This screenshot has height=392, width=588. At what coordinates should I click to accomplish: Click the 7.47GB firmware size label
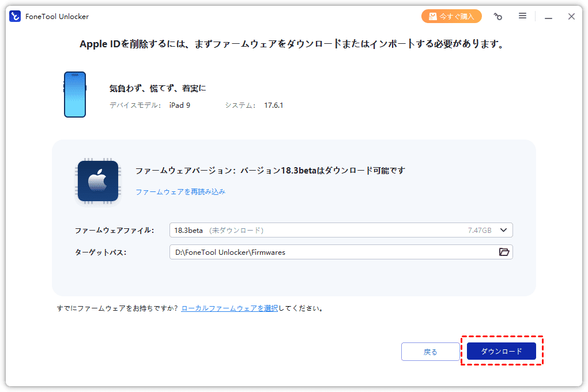(480, 231)
